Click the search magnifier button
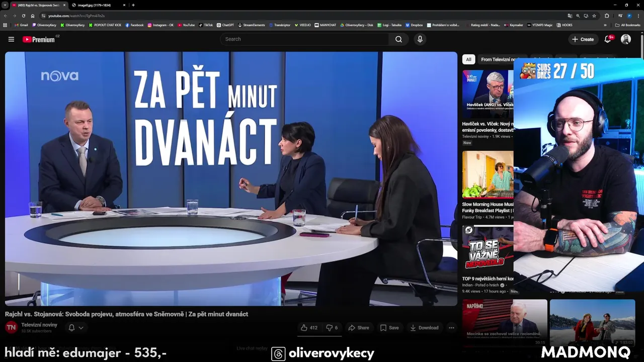 pyautogui.click(x=398, y=39)
